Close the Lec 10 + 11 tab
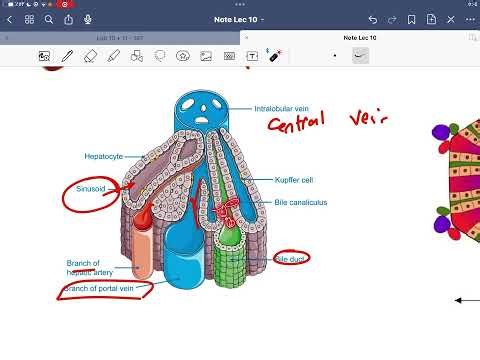Viewport: 480px width, 360px height. coord(7,38)
